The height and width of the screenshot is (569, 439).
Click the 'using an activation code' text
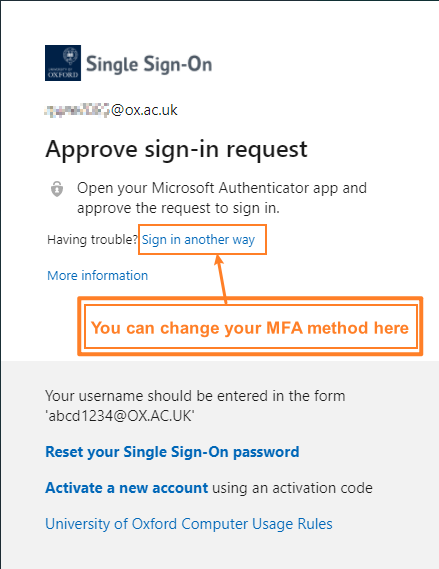(292, 488)
